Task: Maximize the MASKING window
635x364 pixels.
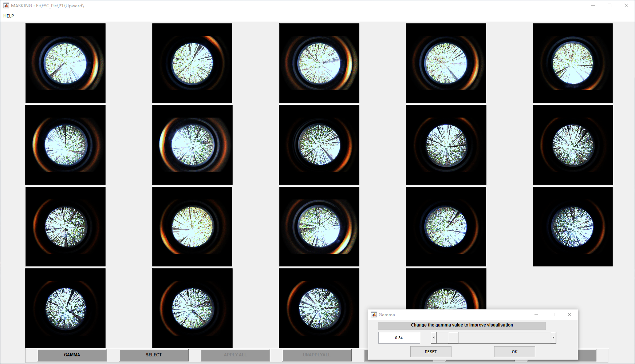Action: 610,5
